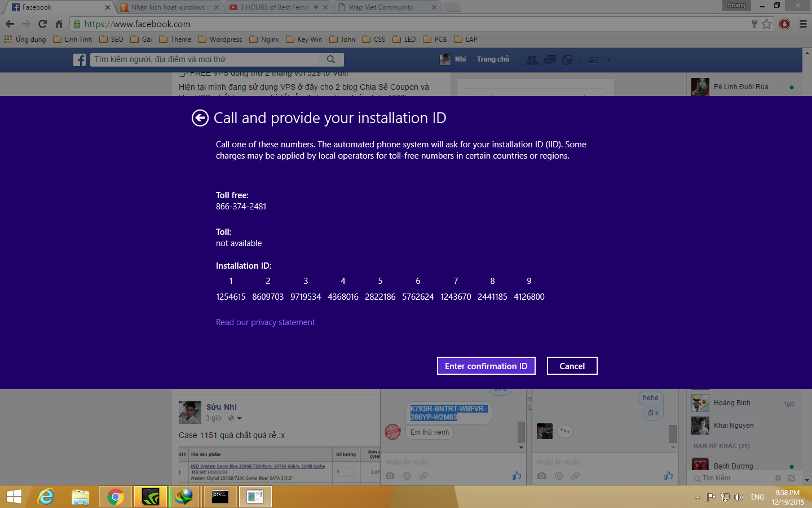Open Facebook notifications globe icon
The height and width of the screenshot is (508, 812).
pos(567,60)
